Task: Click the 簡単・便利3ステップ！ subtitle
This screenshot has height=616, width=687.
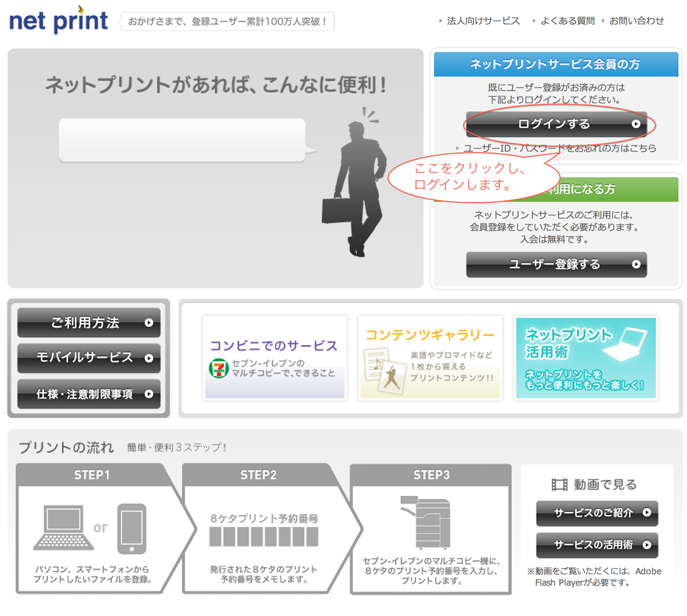Action: 177,448
